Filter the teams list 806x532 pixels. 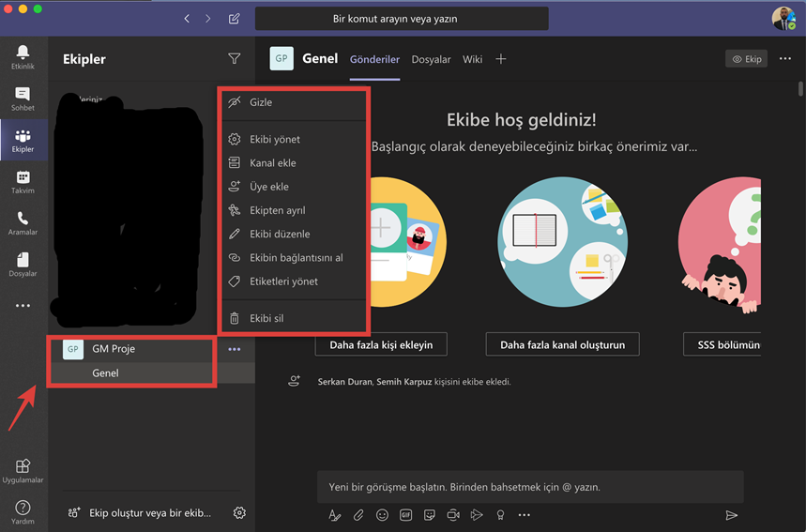[x=234, y=59]
